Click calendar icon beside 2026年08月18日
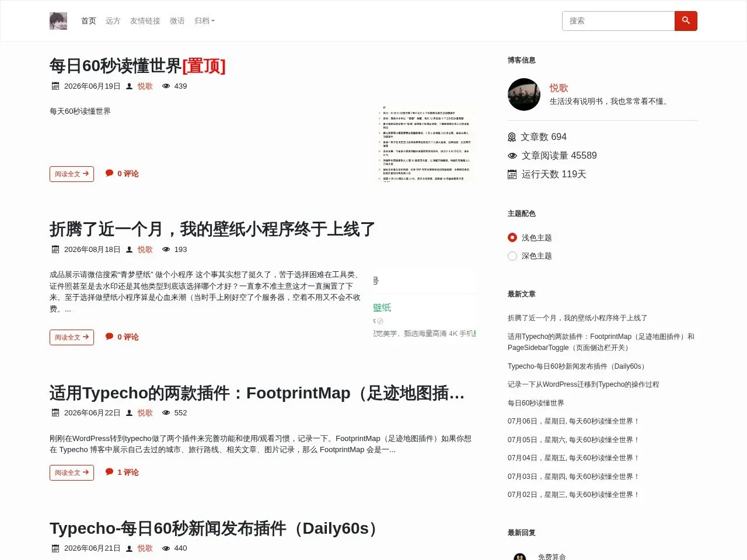This screenshot has height=560, width=747. (x=55, y=250)
